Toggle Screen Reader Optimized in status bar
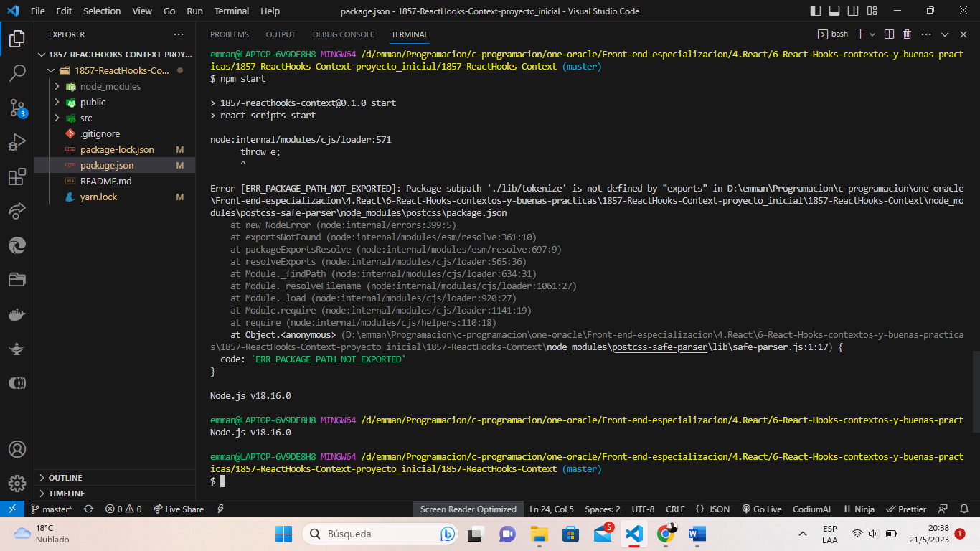980x551 pixels. click(468, 509)
